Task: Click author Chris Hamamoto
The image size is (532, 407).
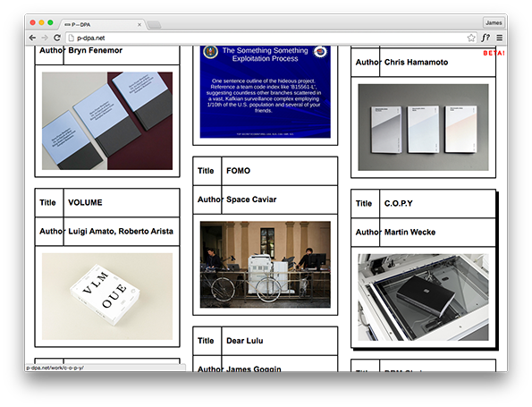Action: pos(416,62)
